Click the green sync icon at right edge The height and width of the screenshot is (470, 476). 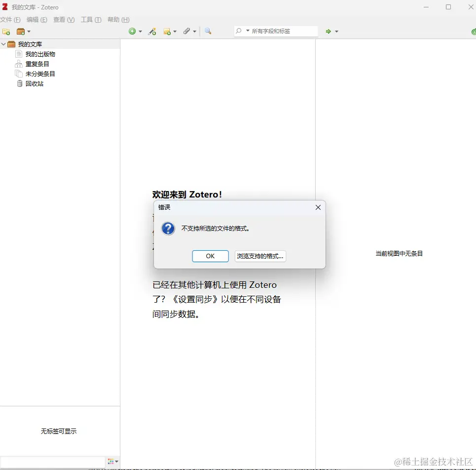point(474,31)
